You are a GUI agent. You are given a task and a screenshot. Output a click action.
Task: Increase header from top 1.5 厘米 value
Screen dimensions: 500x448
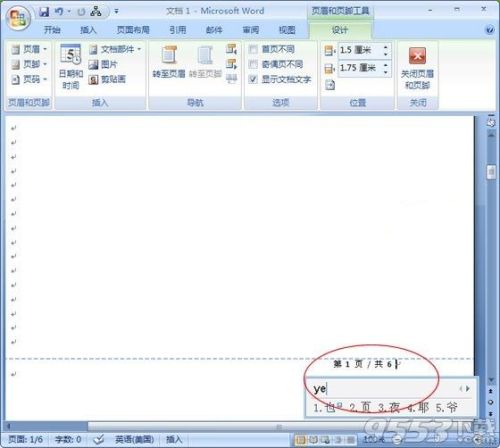[x=386, y=47]
